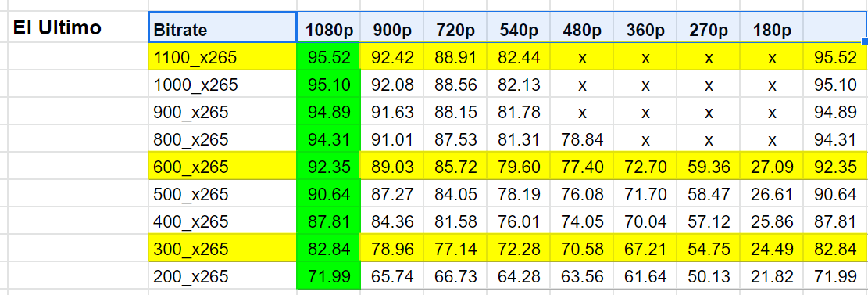Select the cell showing 27.09
The height and width of the screenshot is (295, 868).
pyautogui.click(x=772, y=167)
